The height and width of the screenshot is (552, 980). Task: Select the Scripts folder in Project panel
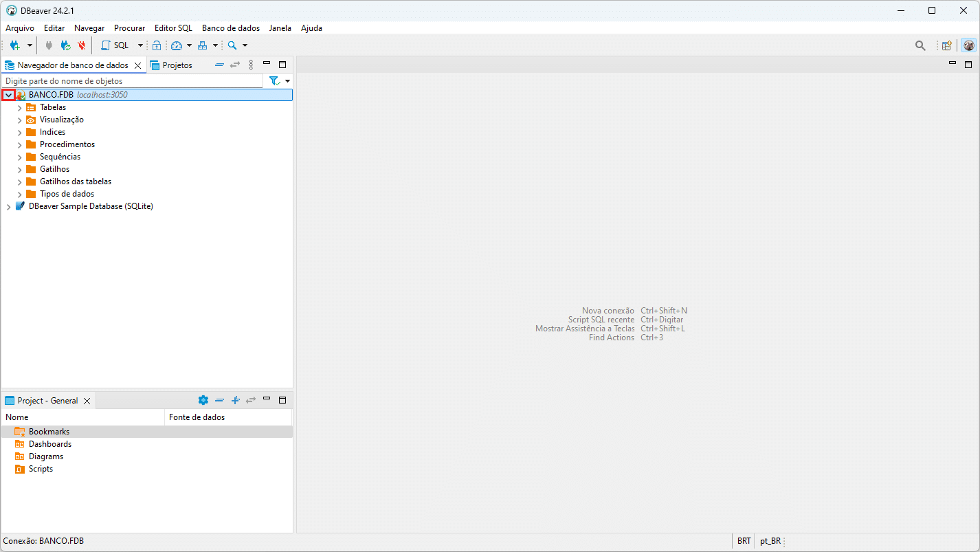pyautogui.click(x=41, y=469)
